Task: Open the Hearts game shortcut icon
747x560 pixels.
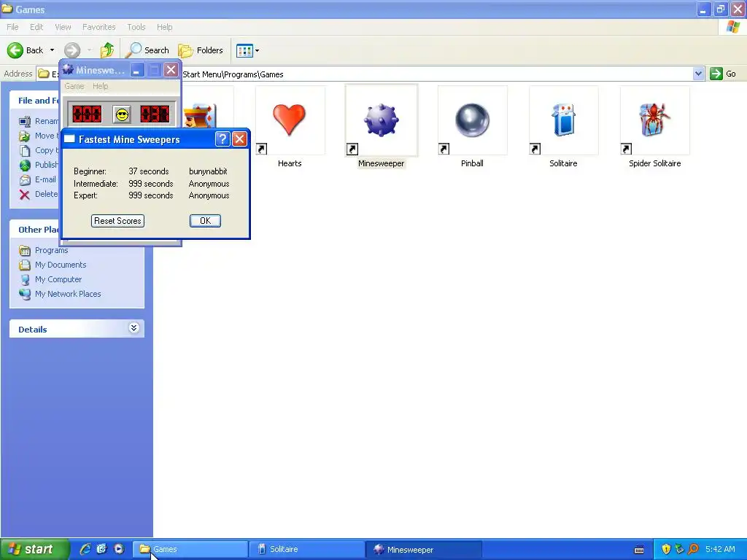Action: click(x=290, y=120)
